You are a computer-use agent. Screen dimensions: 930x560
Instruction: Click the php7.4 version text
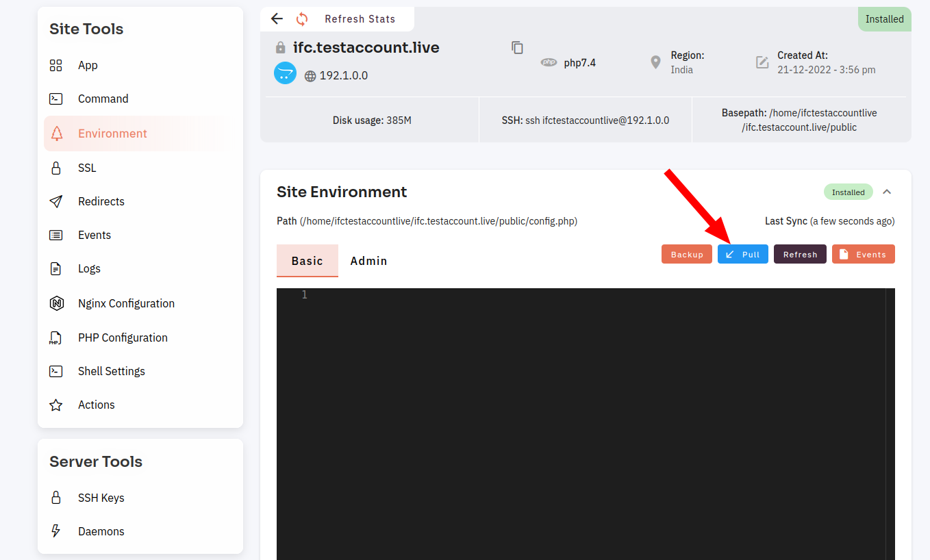[580, 63]
